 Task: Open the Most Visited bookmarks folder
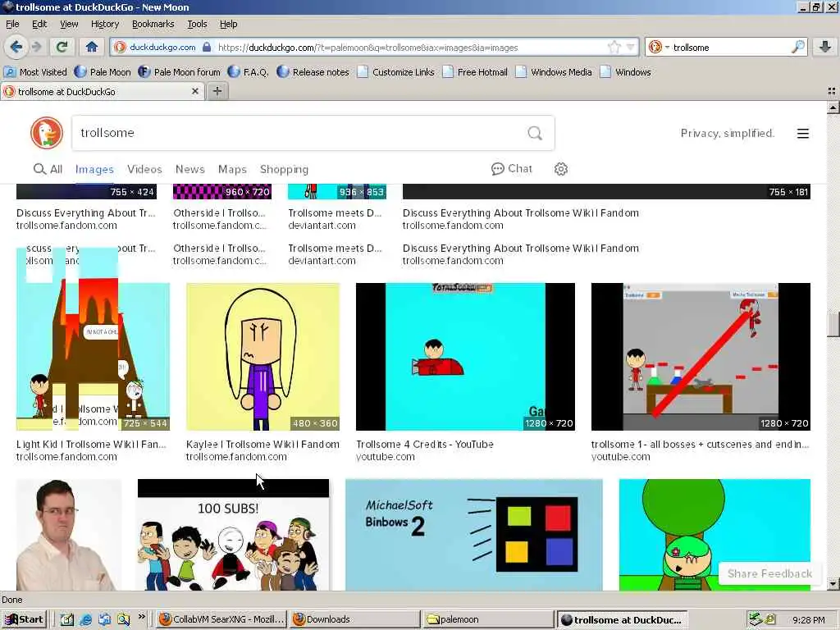(x=36, y=72)
